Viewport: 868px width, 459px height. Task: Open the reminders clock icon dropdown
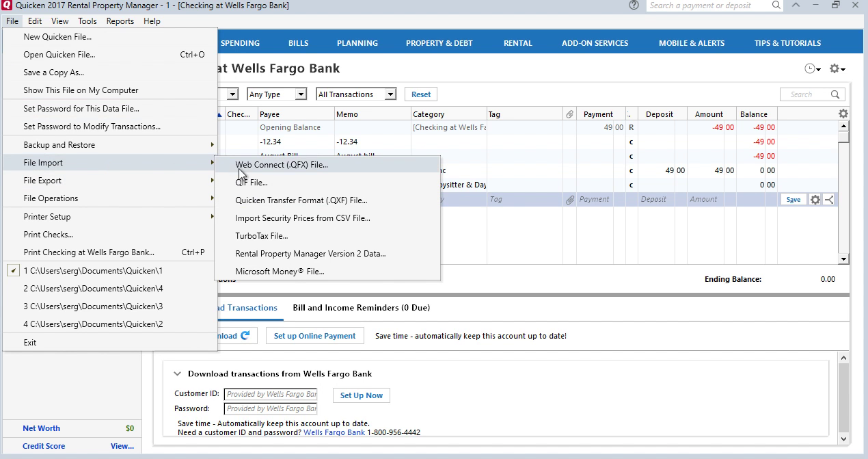pos(812,69)
